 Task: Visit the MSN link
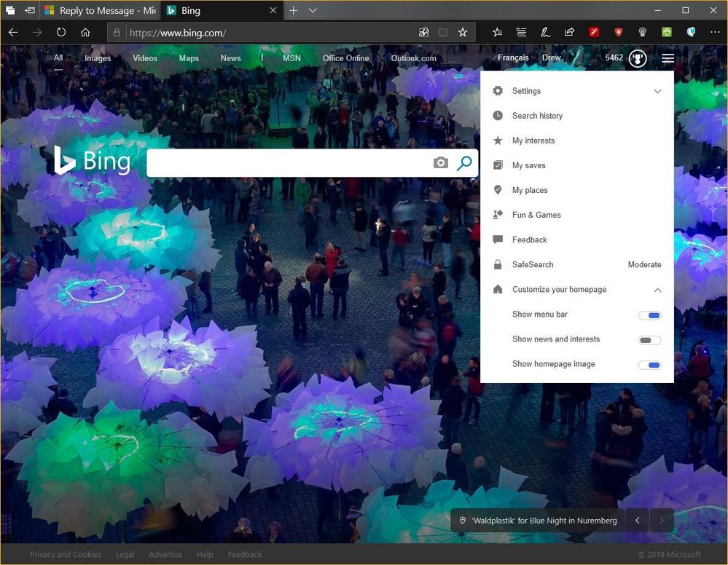click(x=291, y=58)
